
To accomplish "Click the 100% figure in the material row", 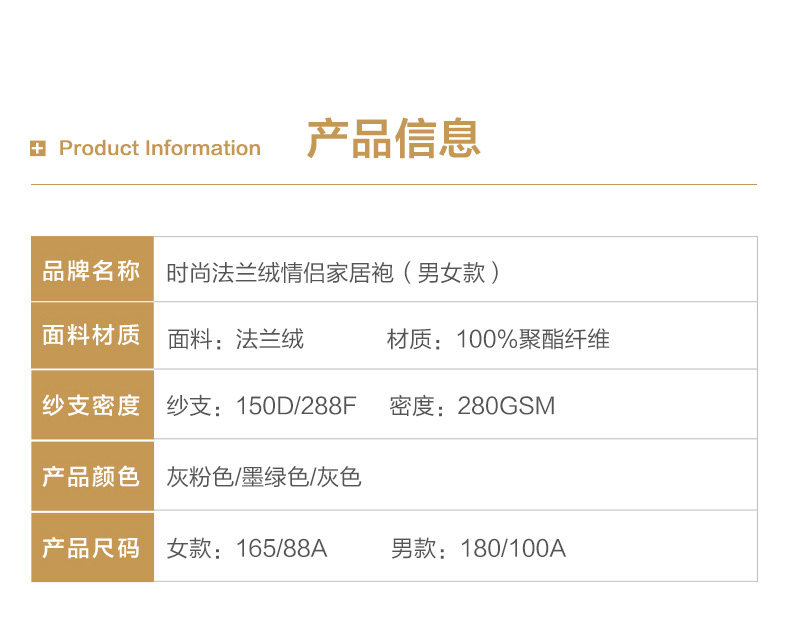I will click(487, 339).
